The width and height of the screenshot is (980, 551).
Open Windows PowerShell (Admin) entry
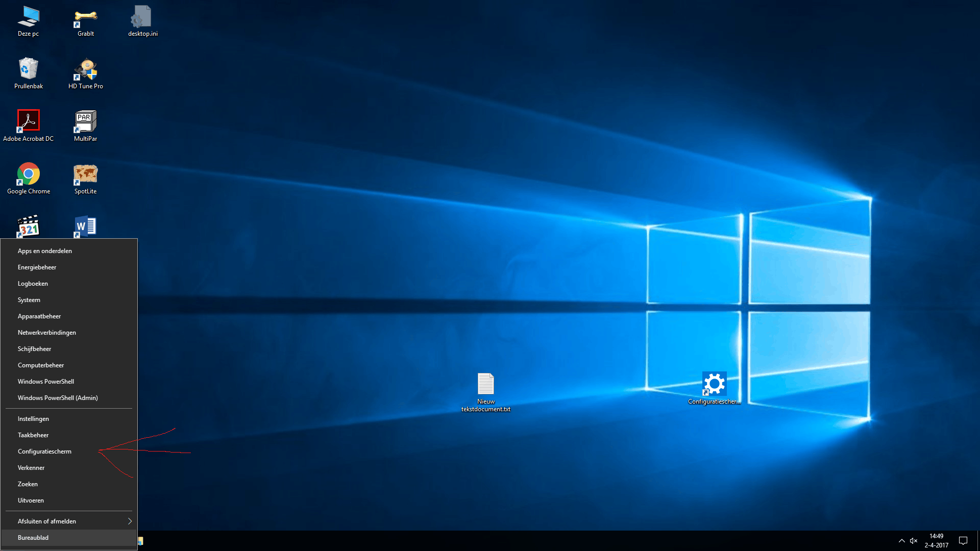pyautogui.click(x=58, y=398)
